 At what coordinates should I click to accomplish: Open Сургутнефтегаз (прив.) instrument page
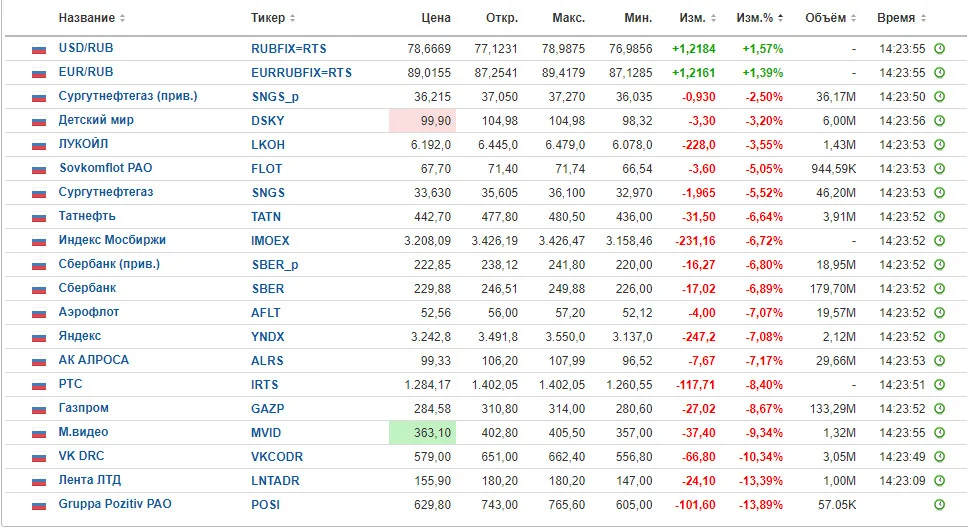(128, 96)
